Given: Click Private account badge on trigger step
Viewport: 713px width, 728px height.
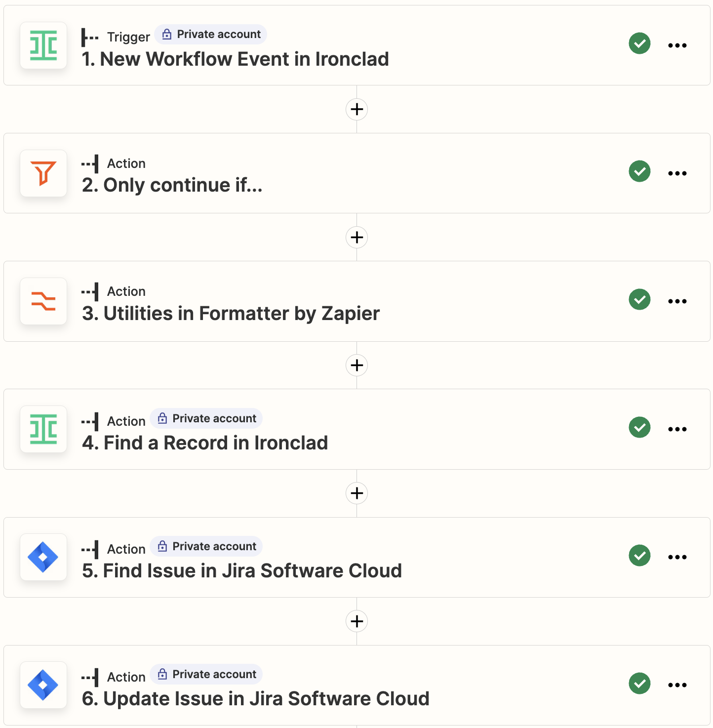Looking at the screenshot, I should pos(211,34).
